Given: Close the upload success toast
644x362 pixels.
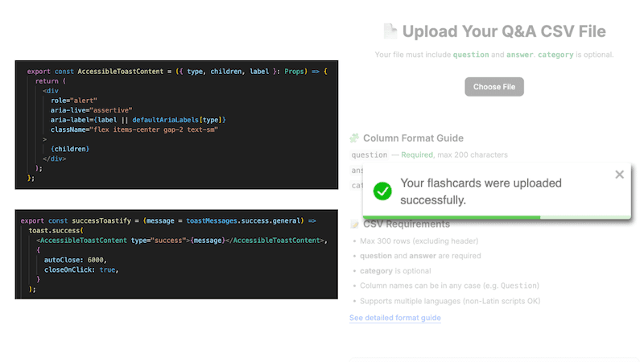Looking at the screenshot, I should coord(619,175).
